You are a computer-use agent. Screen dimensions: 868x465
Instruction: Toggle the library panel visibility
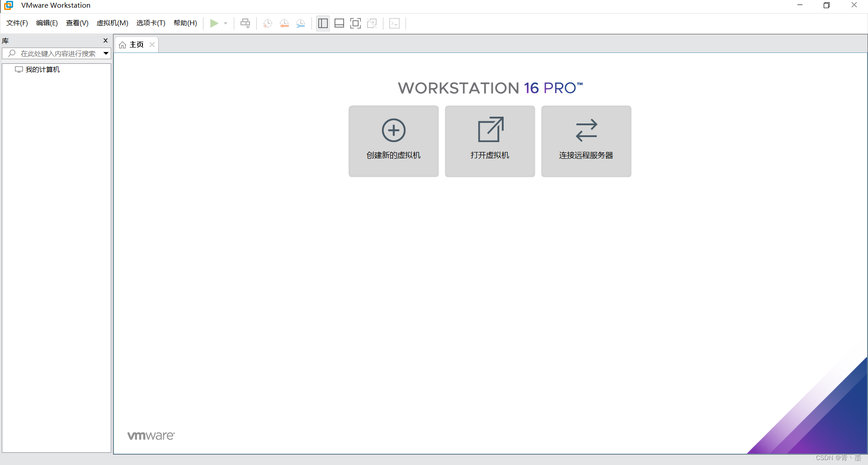click(x=323, y=23)
